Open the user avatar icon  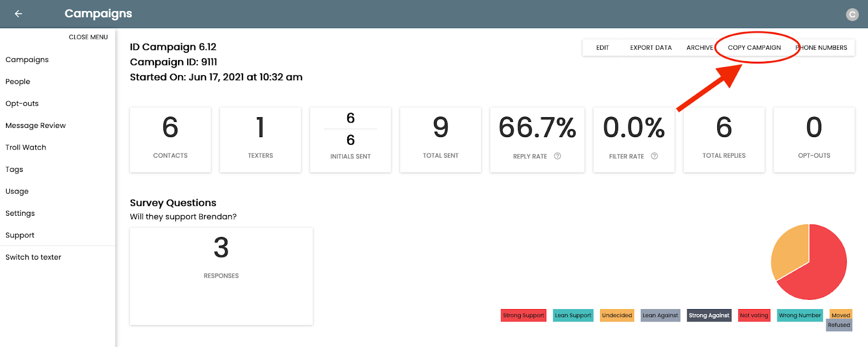point(852,15)
